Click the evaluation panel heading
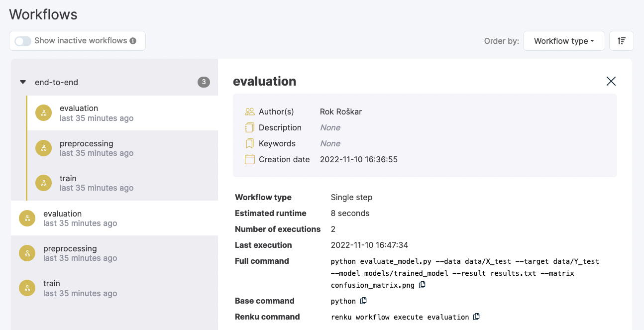Screen dimensions: 644x330 [265, 81]
